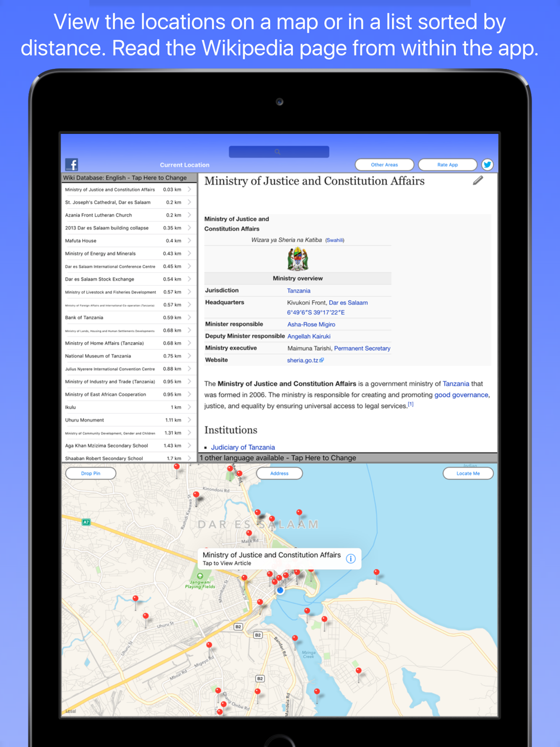Viewport: 560px width, 747px height.
Task: Open chevron for Mafuta House row
Action: (x=189, y=241)
